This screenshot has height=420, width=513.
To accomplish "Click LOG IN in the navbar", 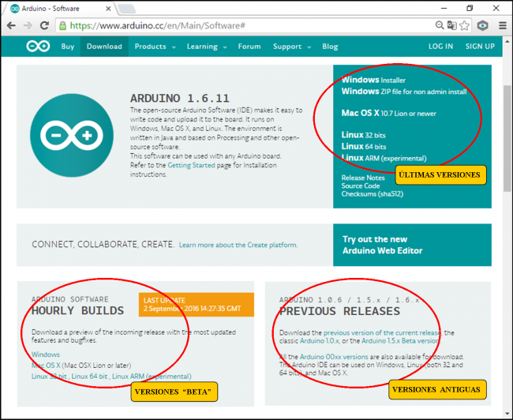I will pyautogui.click(x=440, y=47).
